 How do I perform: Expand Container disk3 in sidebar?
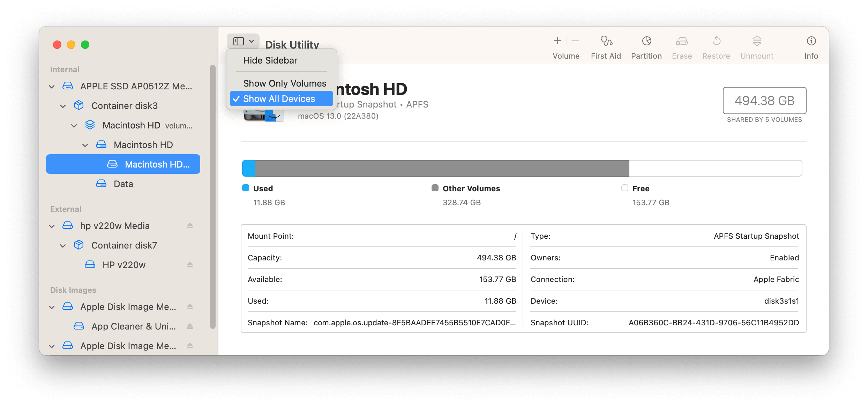pyautogui.click(x=63, y=105)
